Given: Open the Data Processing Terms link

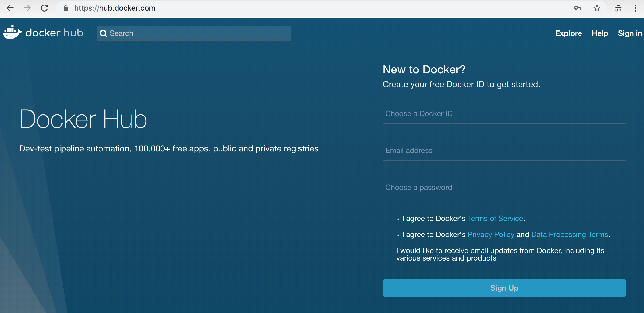Looking at the screenshot, I should (x=569, y=234).
